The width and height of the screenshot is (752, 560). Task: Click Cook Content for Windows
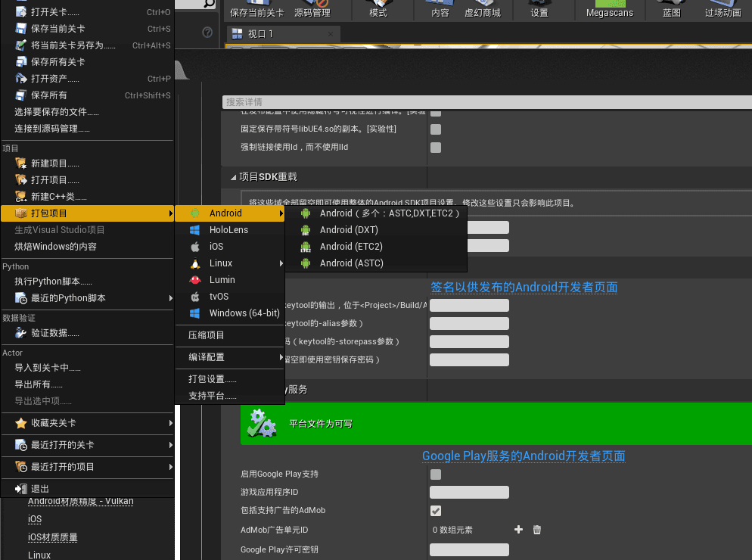(87, 247)
